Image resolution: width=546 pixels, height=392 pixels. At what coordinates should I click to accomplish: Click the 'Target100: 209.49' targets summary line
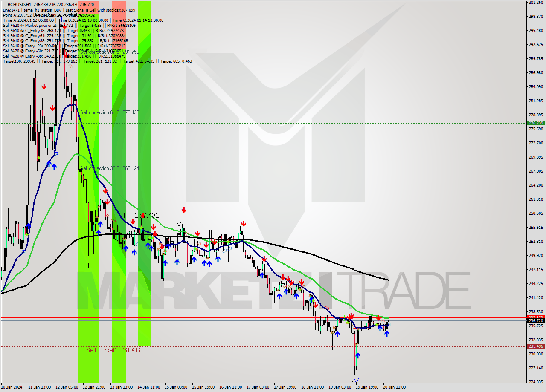(97, 61)
